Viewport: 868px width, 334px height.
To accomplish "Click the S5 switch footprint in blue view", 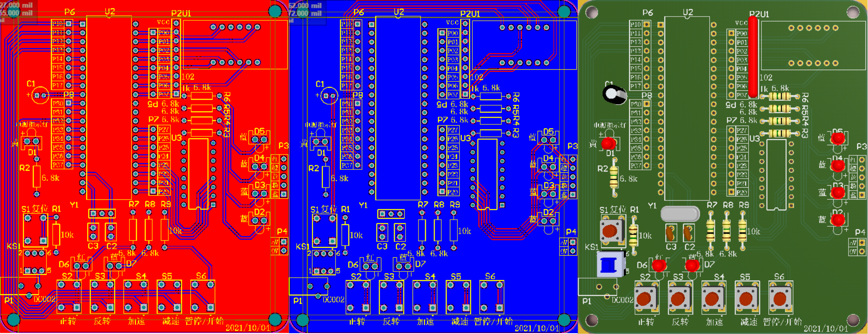I will pos(458,296).
